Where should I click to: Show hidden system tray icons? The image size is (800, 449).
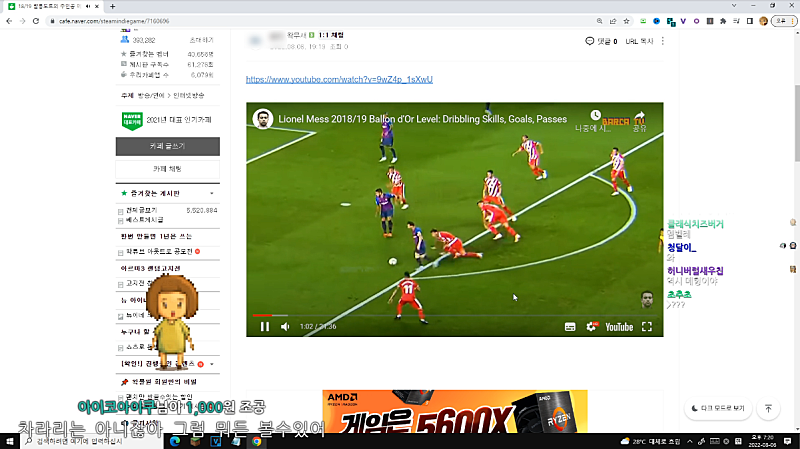click(x=690, y=441)
